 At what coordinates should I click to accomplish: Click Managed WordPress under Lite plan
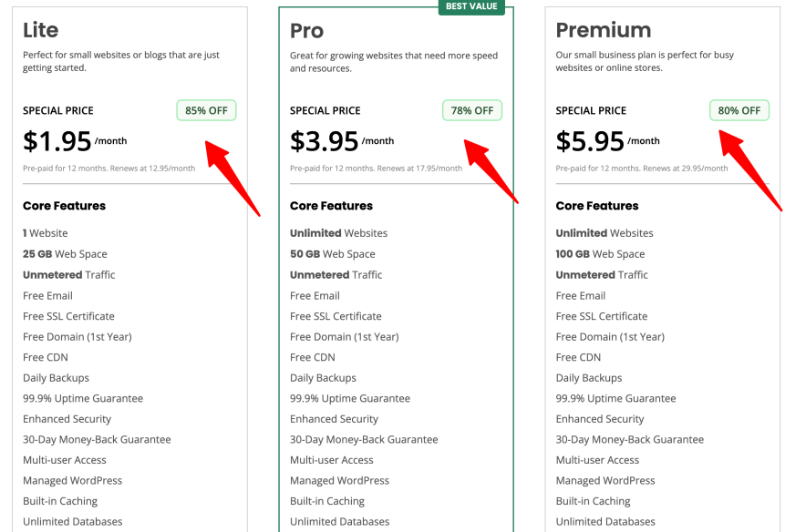point(72,480)
